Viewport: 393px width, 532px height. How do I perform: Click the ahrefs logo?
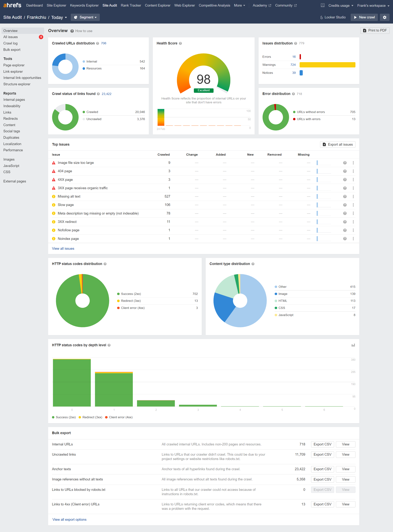pyautogui.click(x=12, y=5)
